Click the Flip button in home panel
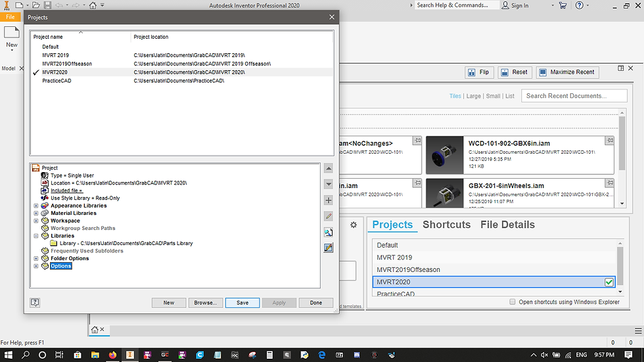Image resolution: width=644 pixels, height=362 pixels. pyautogui.click(x=479, y=72)
